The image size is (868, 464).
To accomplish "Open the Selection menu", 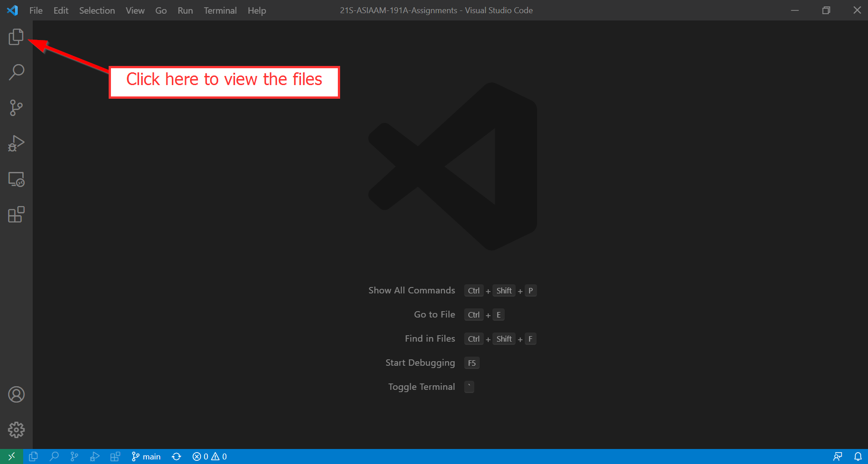I will pos(97,10).
